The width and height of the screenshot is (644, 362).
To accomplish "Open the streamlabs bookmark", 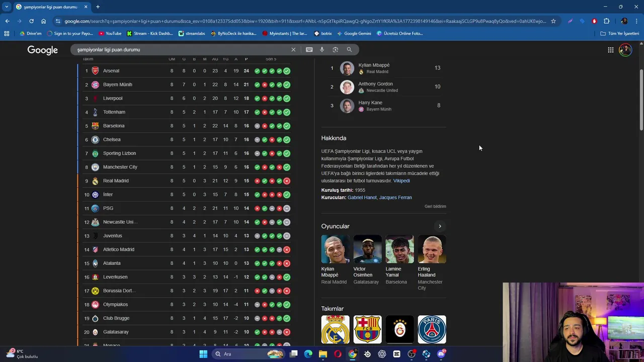I will point(192,34).
